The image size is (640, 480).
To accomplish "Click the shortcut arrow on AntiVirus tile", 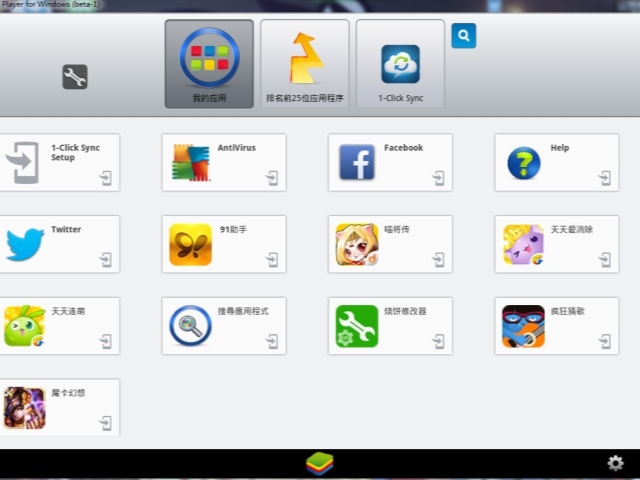I will [272, 178].
